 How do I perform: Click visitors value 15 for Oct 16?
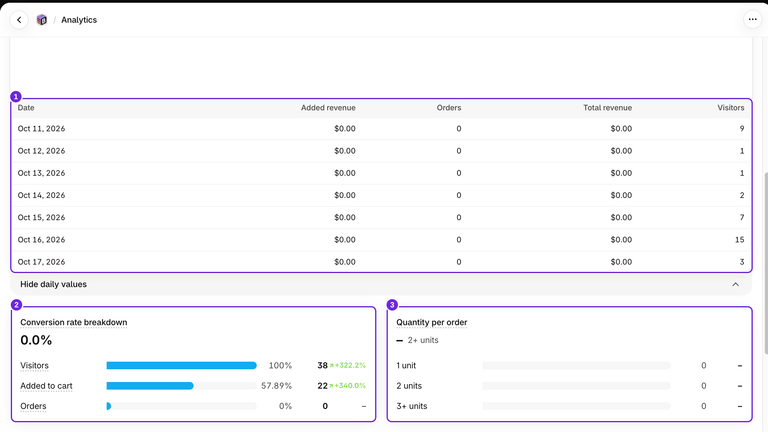739,240
